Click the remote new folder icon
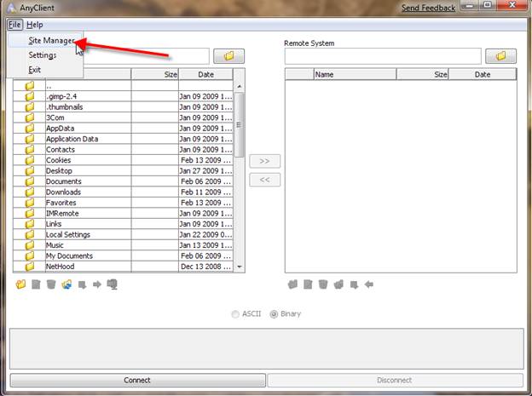This screenshot has width=532, height=396. (292, 284)
